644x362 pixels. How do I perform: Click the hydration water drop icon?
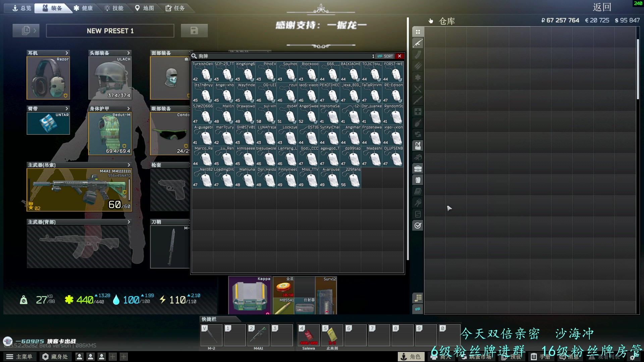coord(116,300)
